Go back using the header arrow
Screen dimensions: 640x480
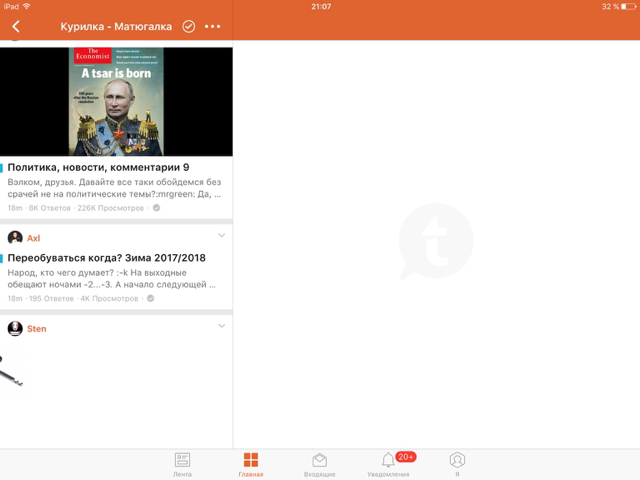(16, 27)
